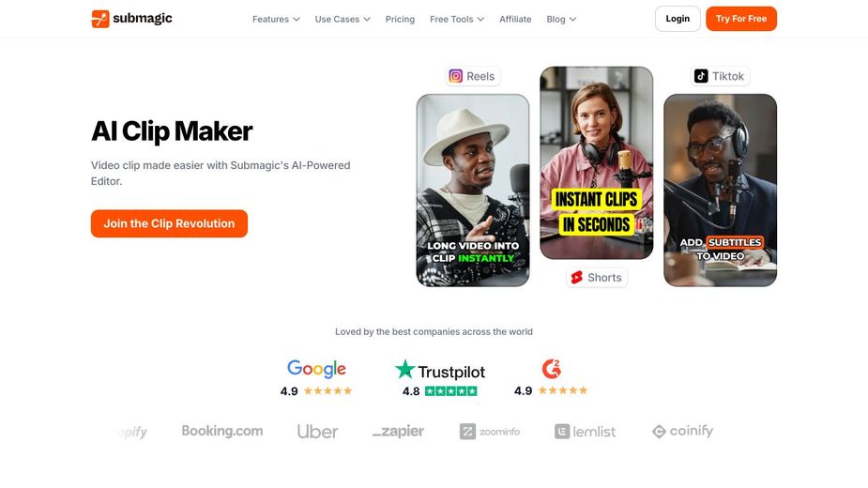868x488 pixels.
Task: Click the Instagram Reels icon
Action: click(x=456, y=76)
